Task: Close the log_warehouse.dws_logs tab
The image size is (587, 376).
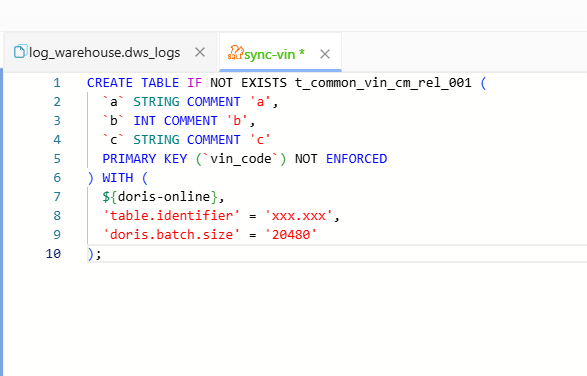Action: click(x=200, y=52)
